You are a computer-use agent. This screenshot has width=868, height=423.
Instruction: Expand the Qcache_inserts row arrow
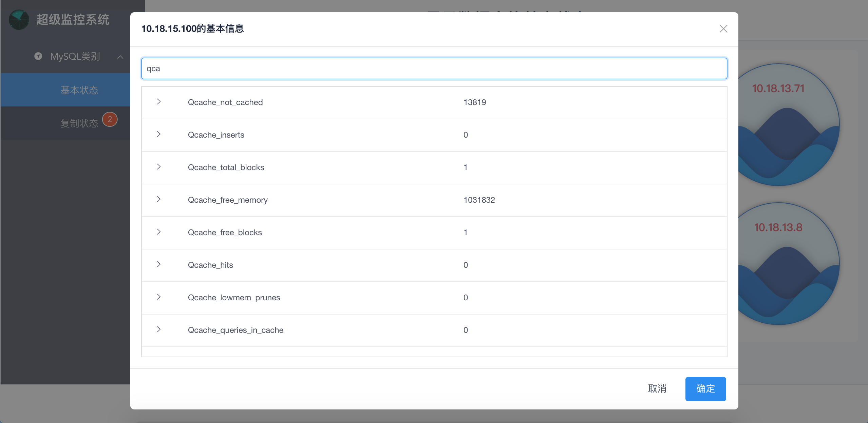[x=158, y=134]
